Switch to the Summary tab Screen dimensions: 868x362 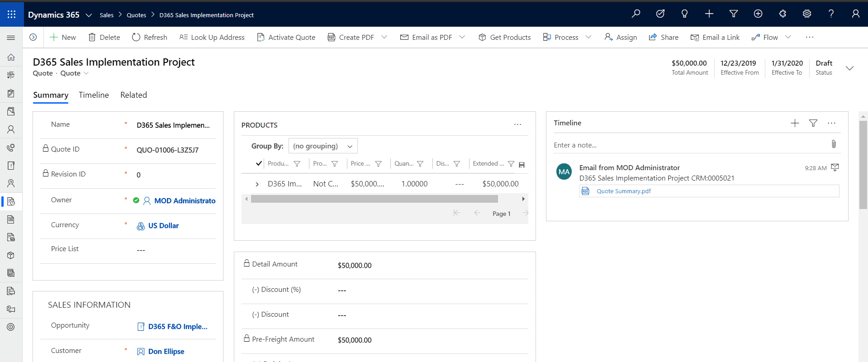pyautogui.click(x=51, y=95)
